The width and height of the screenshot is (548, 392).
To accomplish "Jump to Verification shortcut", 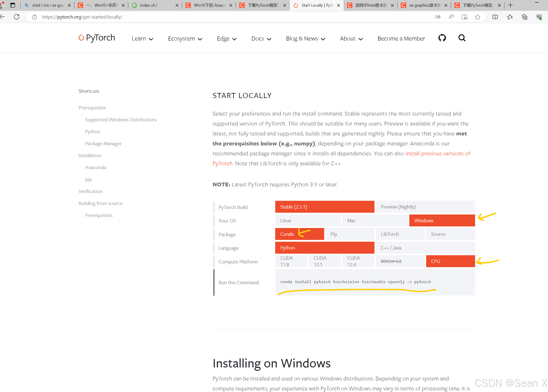I will click(90, 191).
